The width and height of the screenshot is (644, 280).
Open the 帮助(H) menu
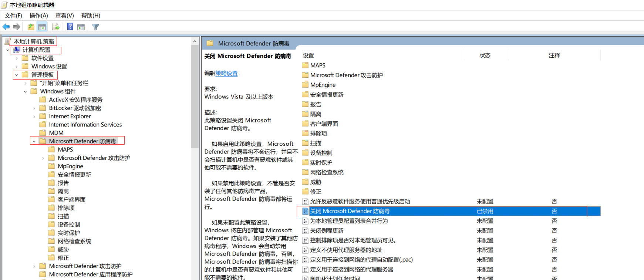coord(91,16)
